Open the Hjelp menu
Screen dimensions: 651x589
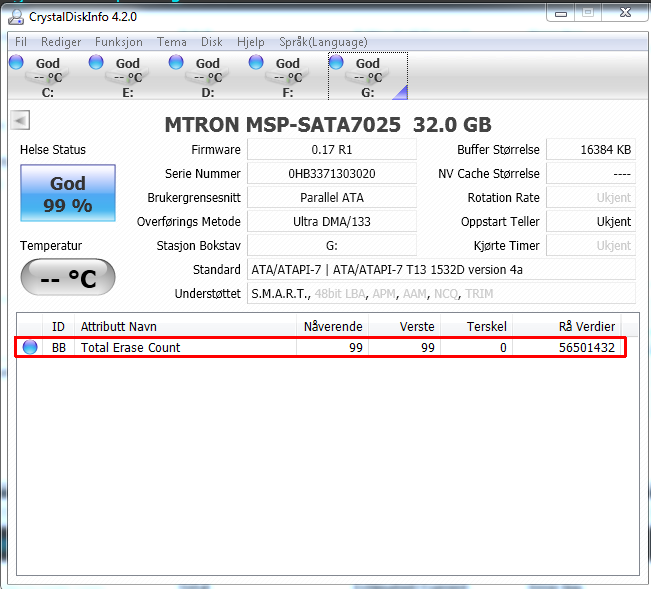coord(251,42)
